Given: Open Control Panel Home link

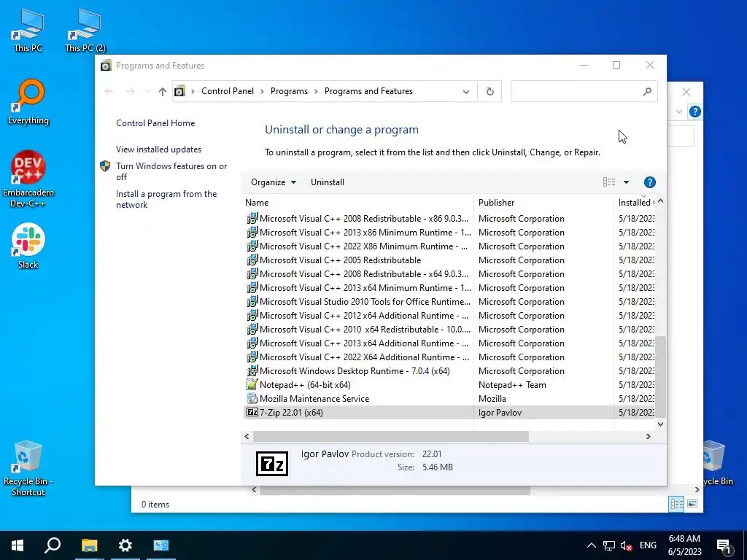Looking at the screenshot, I should tap(155, 122).
